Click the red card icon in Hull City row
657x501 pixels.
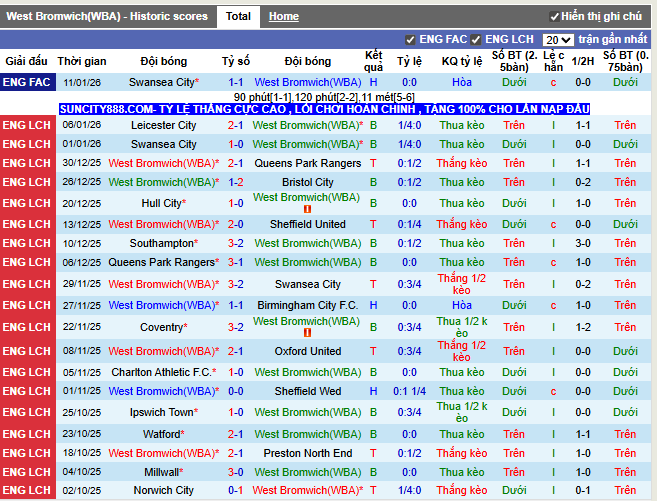tap(307, 209)
